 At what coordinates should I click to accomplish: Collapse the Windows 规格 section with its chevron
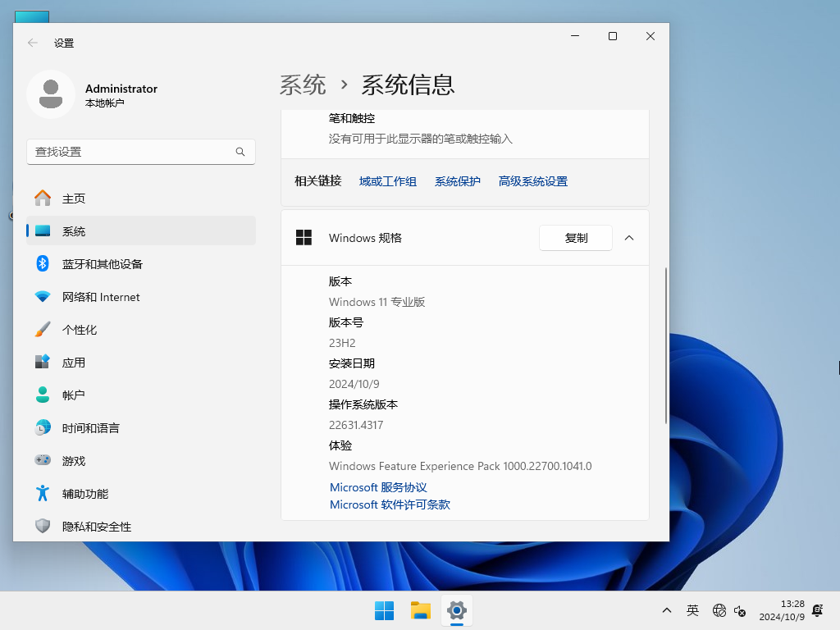coord(628,238)
